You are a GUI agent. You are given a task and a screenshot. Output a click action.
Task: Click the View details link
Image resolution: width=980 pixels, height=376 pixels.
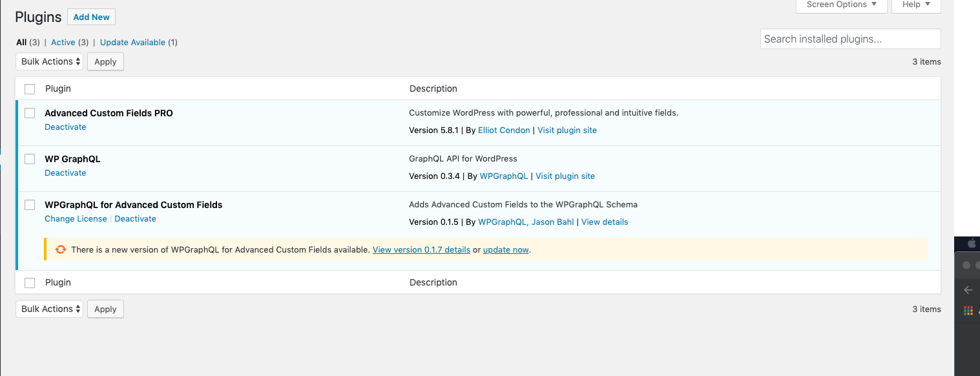tap(605, 222)
